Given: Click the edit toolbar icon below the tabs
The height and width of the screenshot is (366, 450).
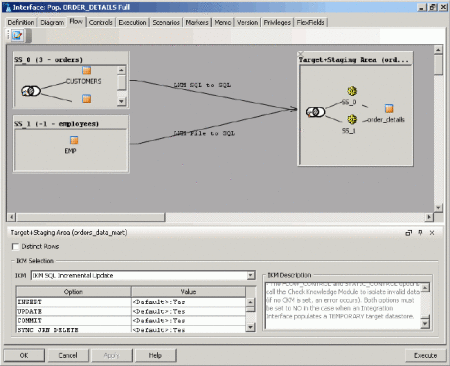Looking at the screenshot, I should click(17, 35).
